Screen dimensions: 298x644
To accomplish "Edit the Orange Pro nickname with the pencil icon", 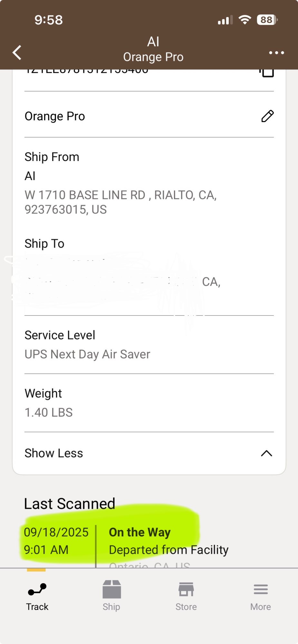I will (267, 116).
